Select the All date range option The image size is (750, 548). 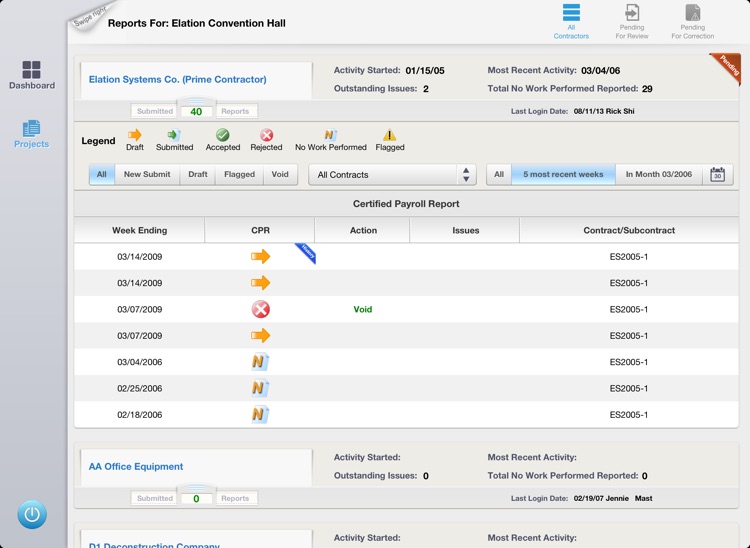[499, 175]
